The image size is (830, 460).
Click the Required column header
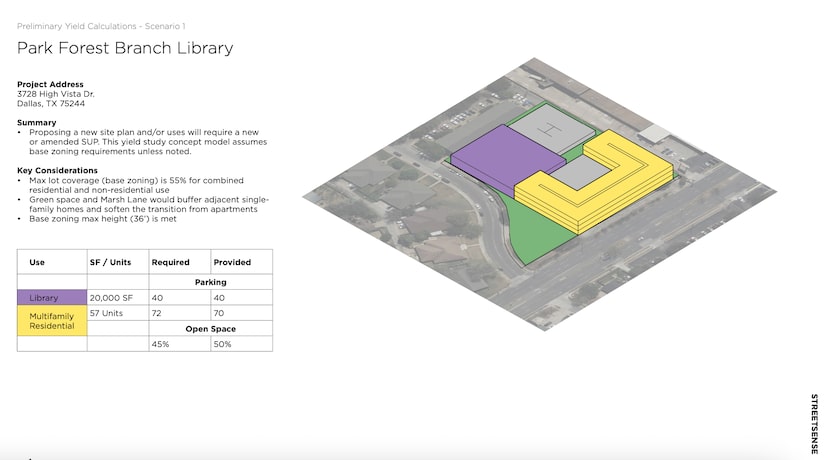pos(171,262)
